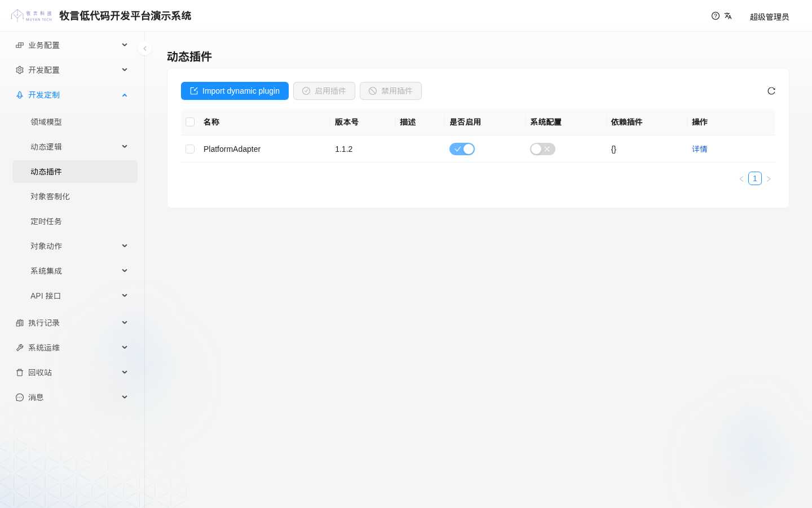Click the language translation icon
The image size is (812, 508).
(728, 16)
